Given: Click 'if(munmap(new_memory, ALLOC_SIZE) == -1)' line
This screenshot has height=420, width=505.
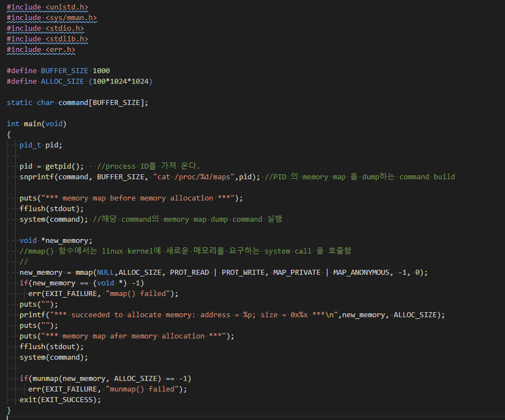Looking at the screenshot, I should [x=106, y=379].
